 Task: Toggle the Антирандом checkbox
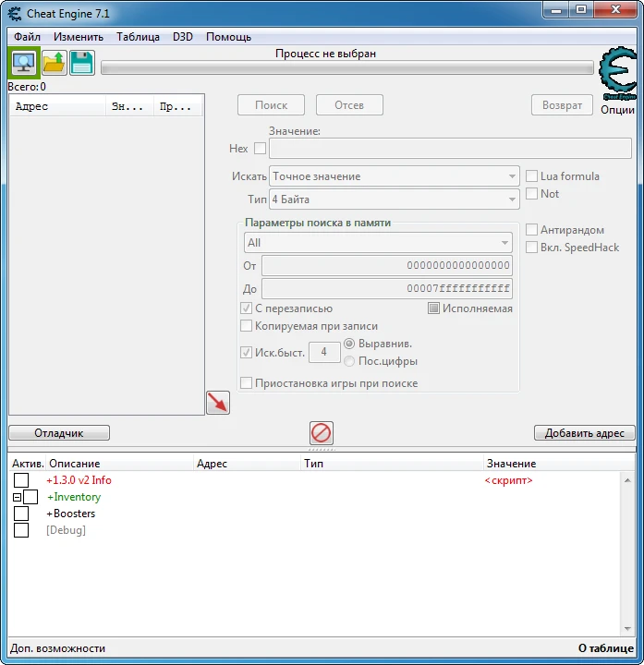[x=531, y=229]
